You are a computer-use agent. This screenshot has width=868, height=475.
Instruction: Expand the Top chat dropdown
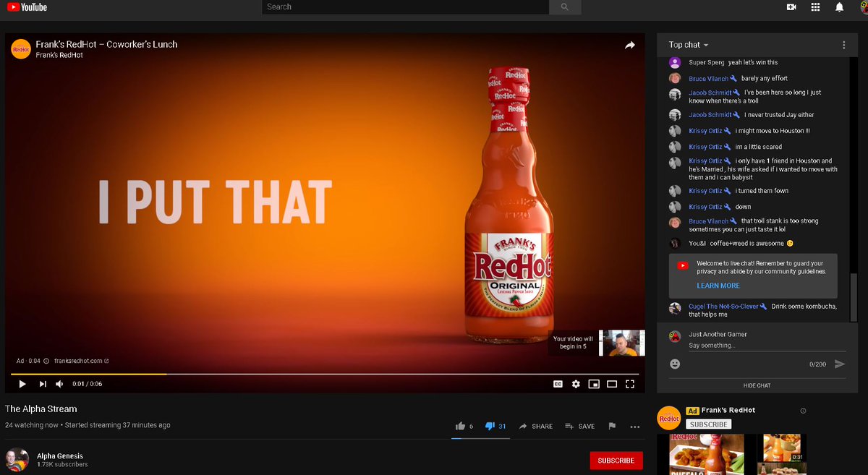click(x=689, y=45)
